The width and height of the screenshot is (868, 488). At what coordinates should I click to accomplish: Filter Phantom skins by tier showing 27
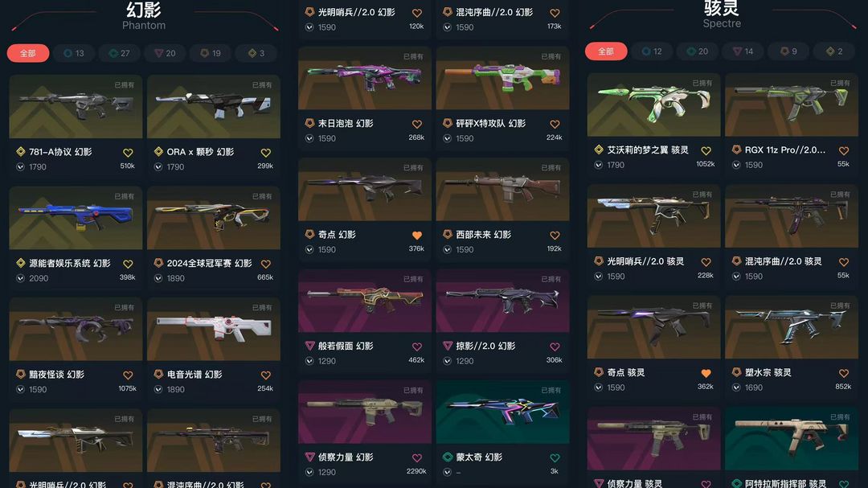(120, 53)
